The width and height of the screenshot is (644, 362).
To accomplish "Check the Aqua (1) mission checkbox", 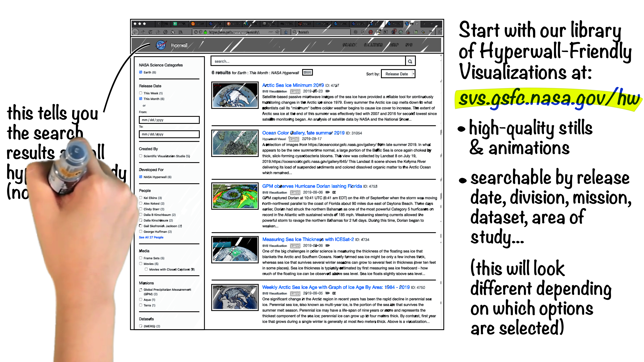I will [x=141, y=299].
